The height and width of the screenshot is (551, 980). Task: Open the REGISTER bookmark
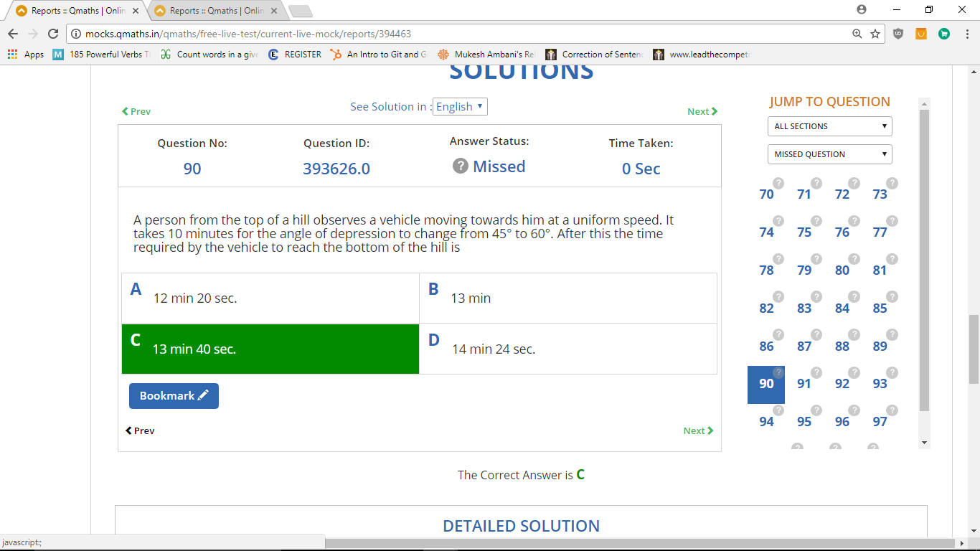(x=295, y=55)
